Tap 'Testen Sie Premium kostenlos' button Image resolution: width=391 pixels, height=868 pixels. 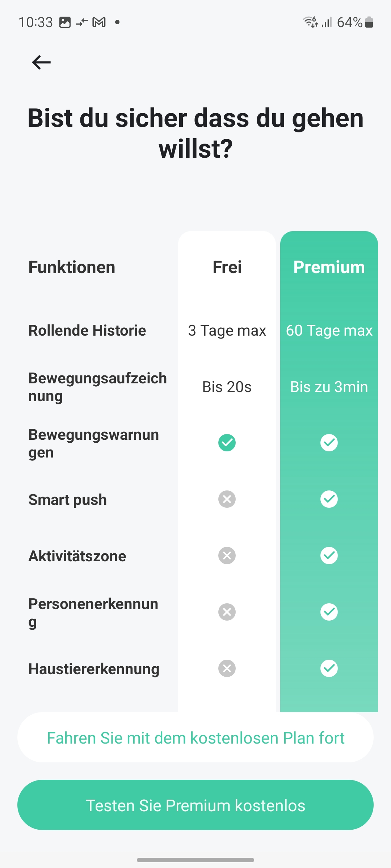195,805
